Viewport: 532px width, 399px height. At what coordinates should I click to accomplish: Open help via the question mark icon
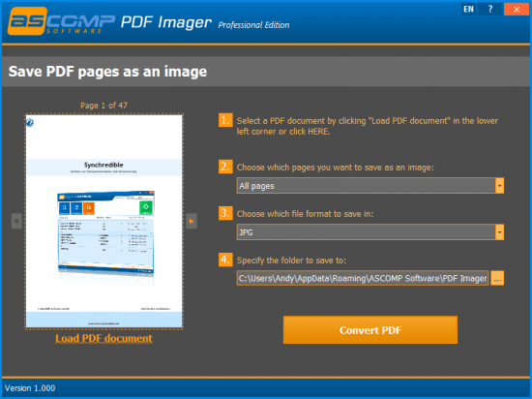490,9
